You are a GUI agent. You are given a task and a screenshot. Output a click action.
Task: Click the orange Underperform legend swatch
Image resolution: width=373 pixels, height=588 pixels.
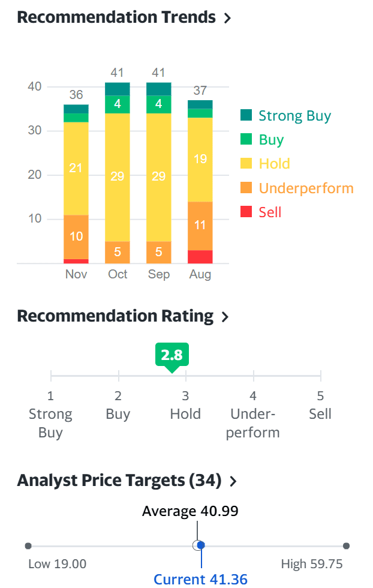tap(246, 188)
